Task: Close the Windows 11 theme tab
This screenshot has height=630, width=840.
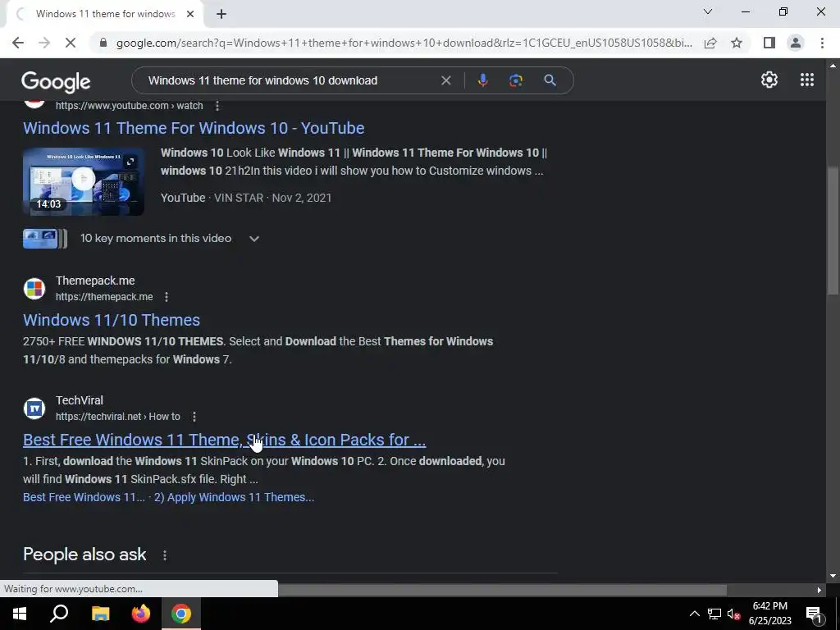Action: pos(190,14)
